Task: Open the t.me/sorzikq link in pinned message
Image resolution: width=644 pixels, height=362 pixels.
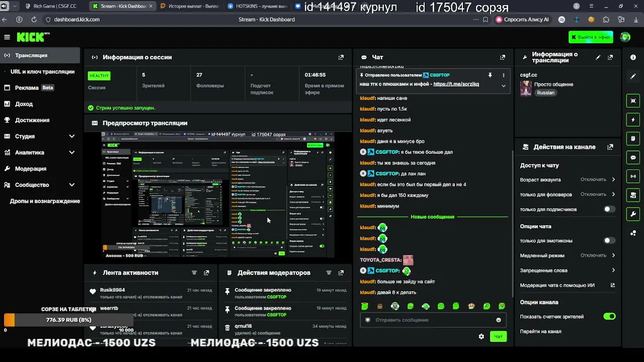Action: point(456,84)
